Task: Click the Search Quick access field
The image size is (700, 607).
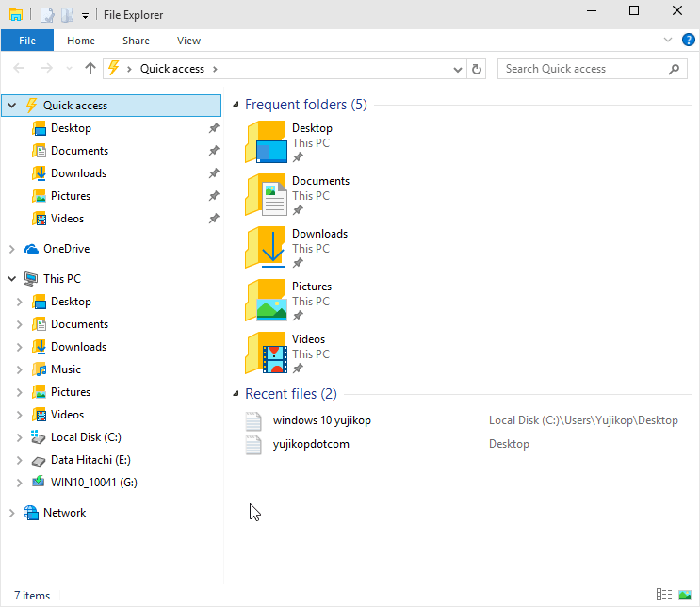Action: pos(592,69)
